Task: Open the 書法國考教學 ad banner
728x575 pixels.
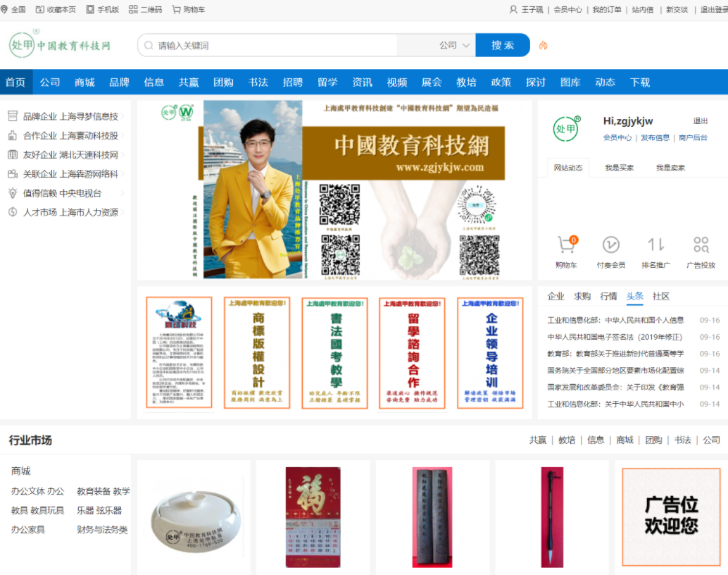Action: 334,353
